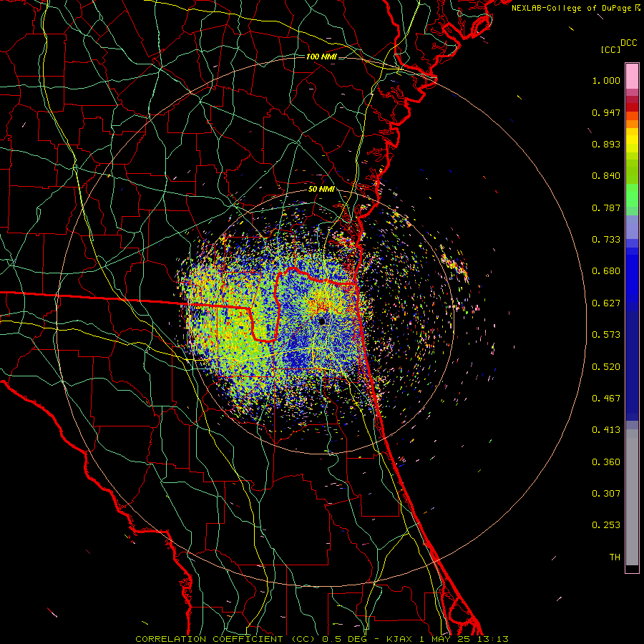This screenshot has height=644, width=644.
Task: Click the Correlation Coefficient KJAX caption
Action: pyautogui.click(x=322, y=639)
